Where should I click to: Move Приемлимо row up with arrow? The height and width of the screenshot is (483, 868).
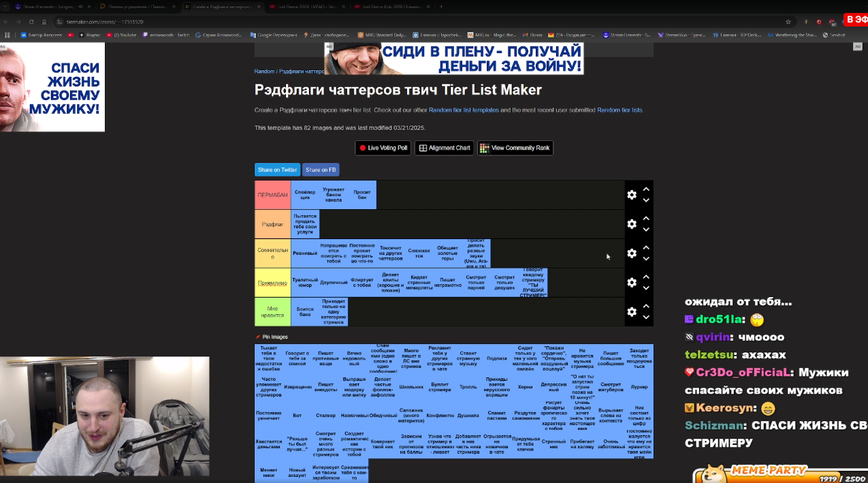click(646, 277)
